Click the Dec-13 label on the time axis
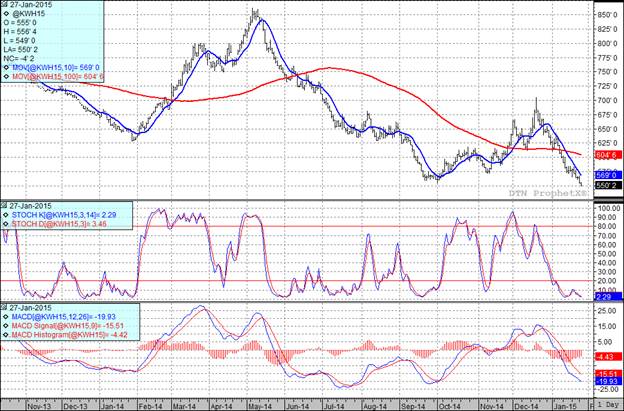This screenshot has height=411, width=624. (75, 406)
